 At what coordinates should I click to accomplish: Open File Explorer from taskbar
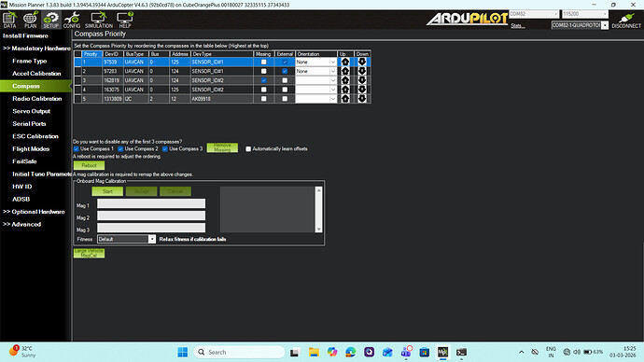314,352
